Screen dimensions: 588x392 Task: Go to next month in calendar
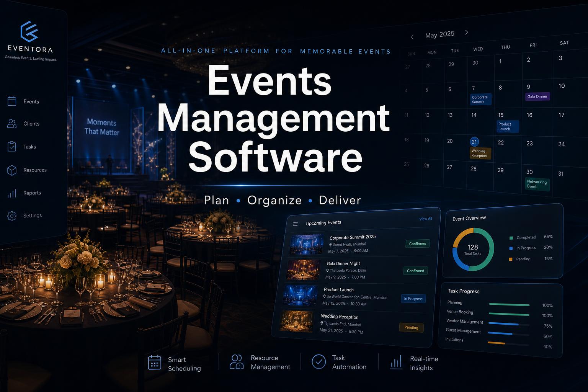click(466, 33)
